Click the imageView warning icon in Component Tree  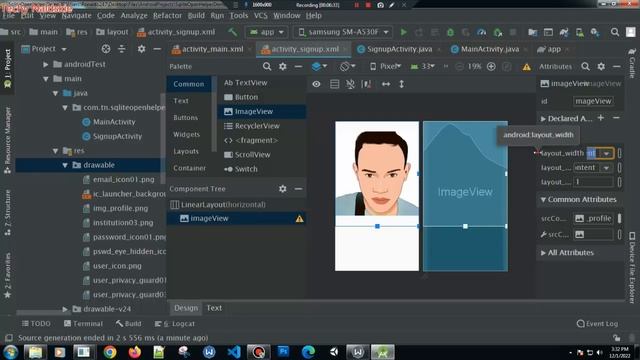click(300, 219)
